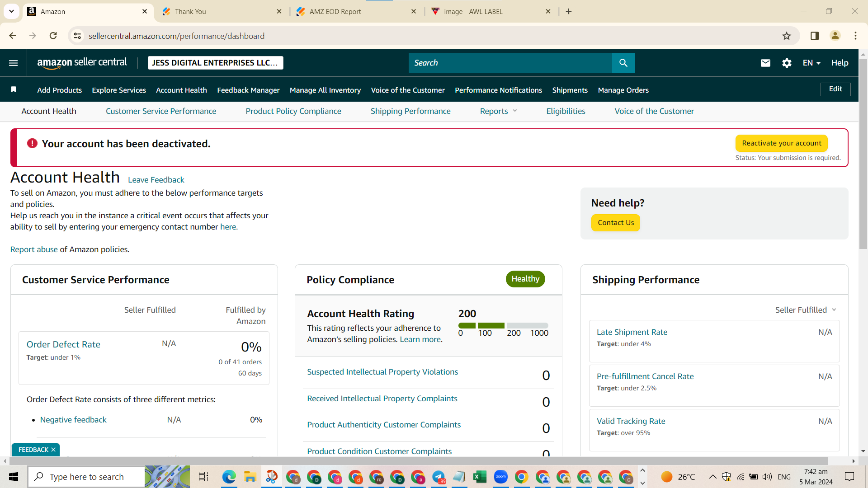
Task: Open Telegram from the taskbar
Action: pos(439,477)
